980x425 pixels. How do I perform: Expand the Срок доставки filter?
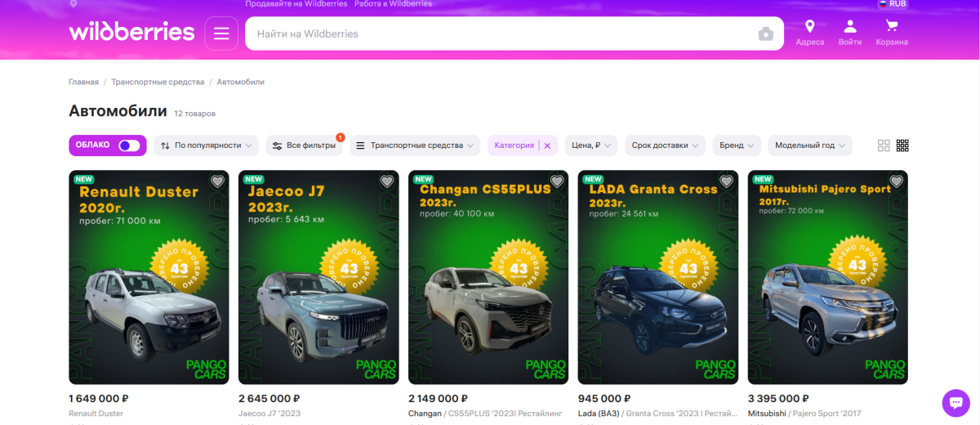click(665, 145)
